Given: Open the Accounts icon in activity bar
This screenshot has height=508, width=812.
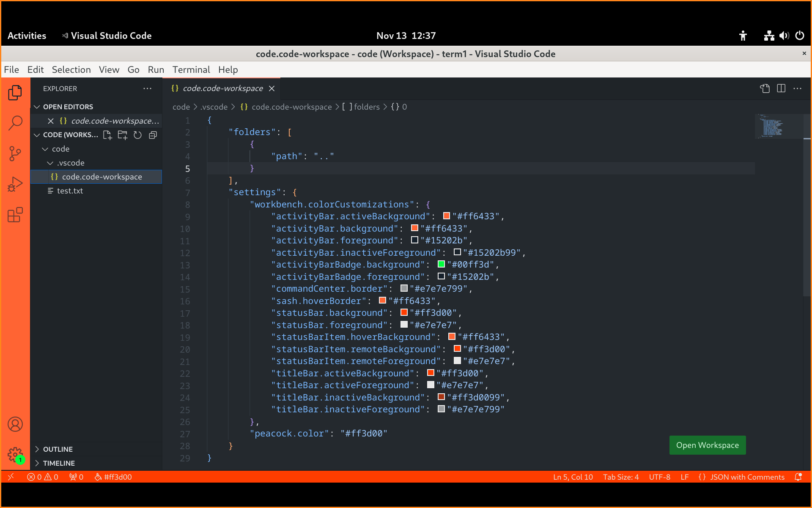Looking at the screenshot, I should (x=15, y=424).
